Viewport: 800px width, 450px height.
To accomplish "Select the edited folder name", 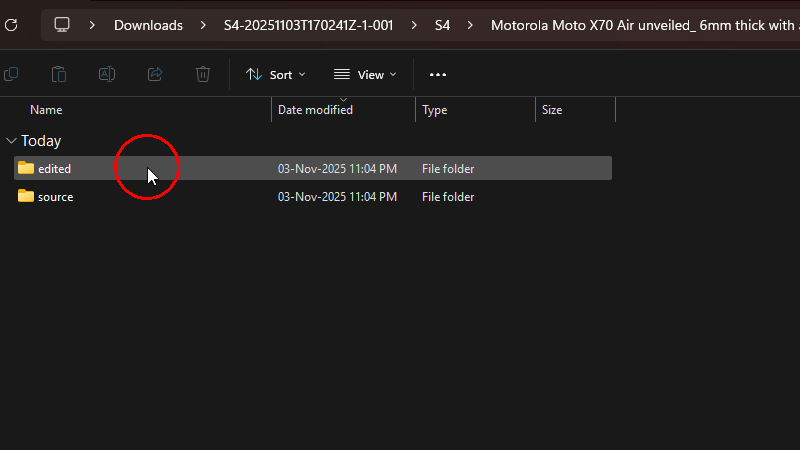I will [54, 168].
